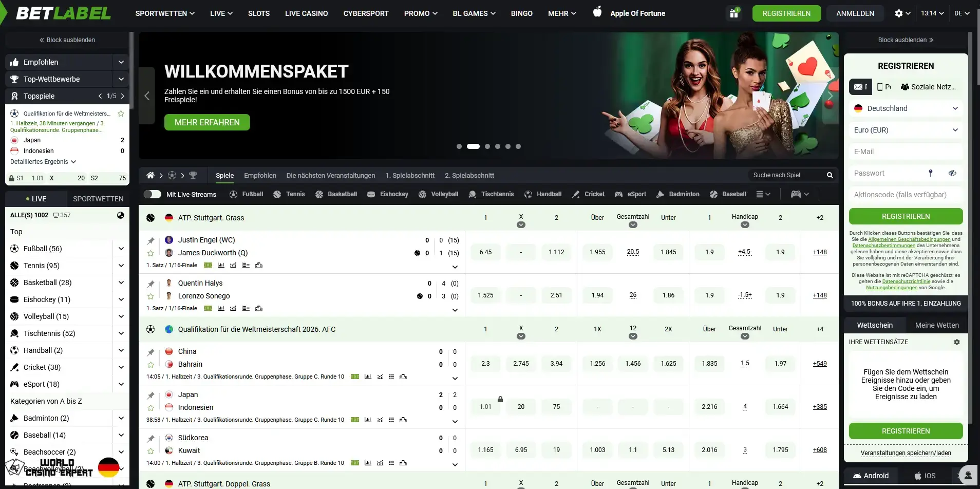Viewport: 980px width, 489px height.
Task: Click the ANMELDEN button
Action: 855,13
